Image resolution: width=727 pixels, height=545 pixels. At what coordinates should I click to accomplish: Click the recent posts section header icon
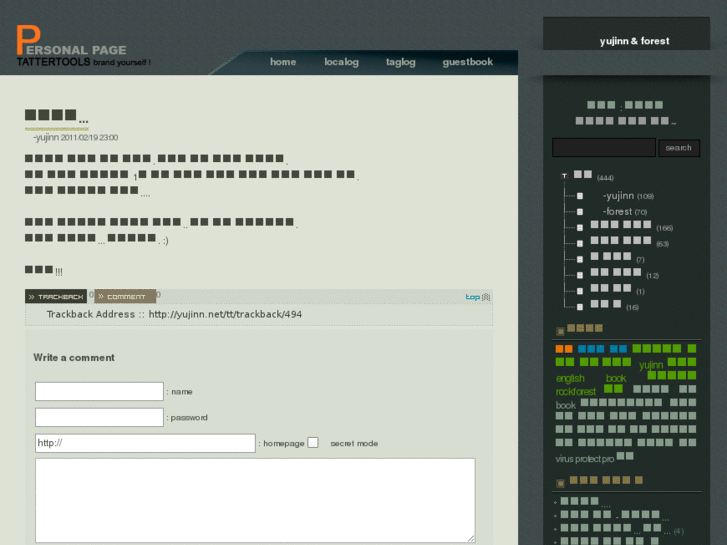pos(560,483)
